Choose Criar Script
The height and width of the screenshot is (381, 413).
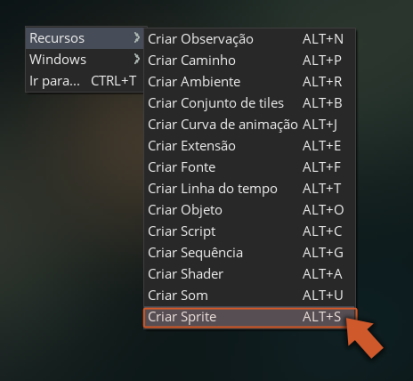250,231
